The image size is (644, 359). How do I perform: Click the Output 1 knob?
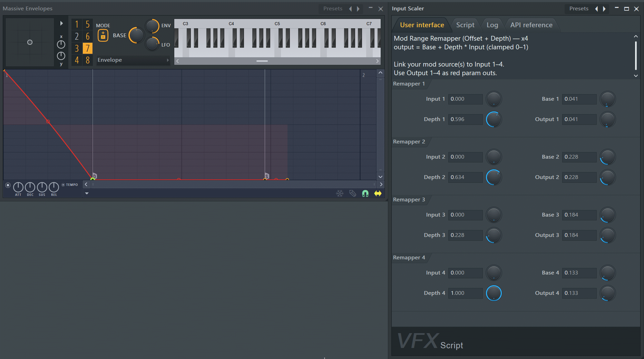608,119
